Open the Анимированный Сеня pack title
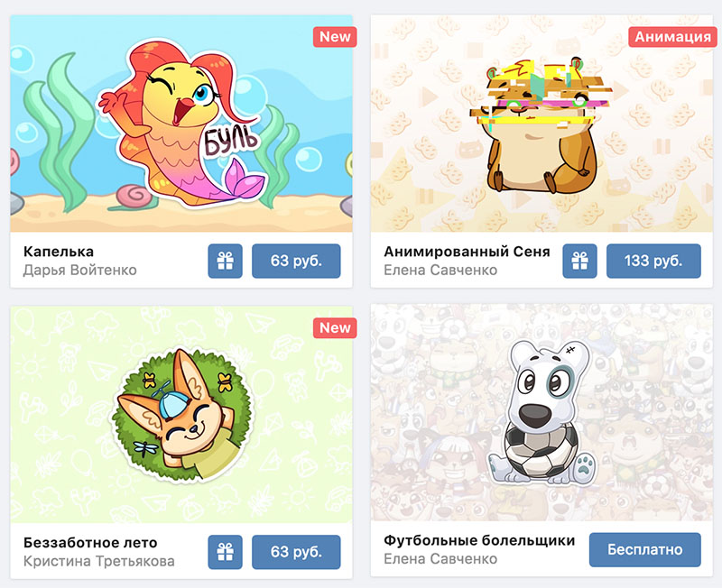Viewport: 722px width, 588px height. coord(467,252)
